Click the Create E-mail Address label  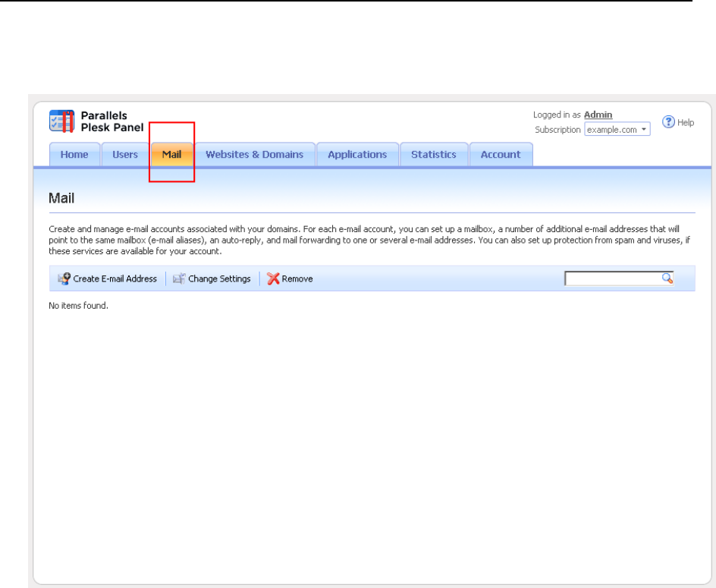point(115,278)
